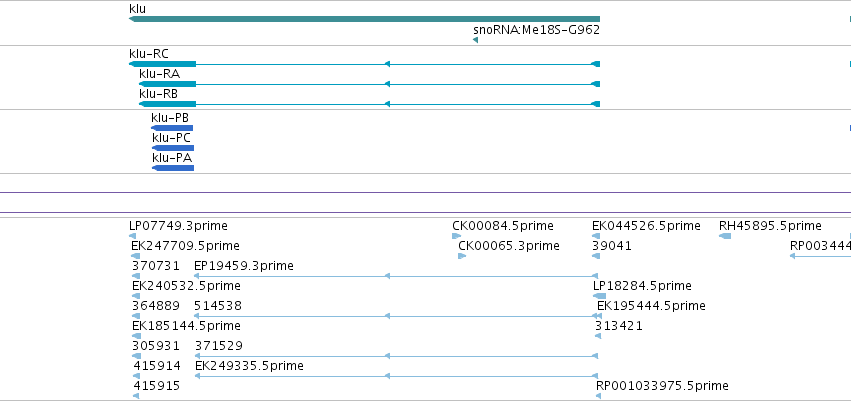
Task: Select the LP07749.3prime EST label
Action: tap(179, 226)
